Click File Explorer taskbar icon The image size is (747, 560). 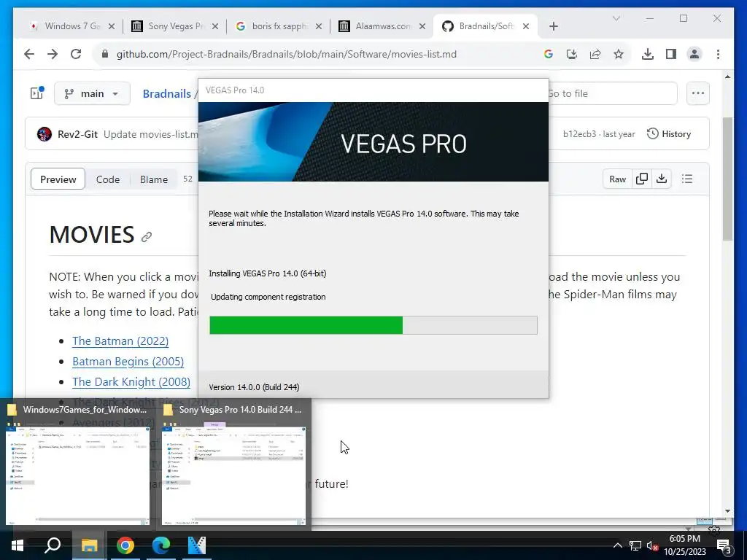click(89, 545)
